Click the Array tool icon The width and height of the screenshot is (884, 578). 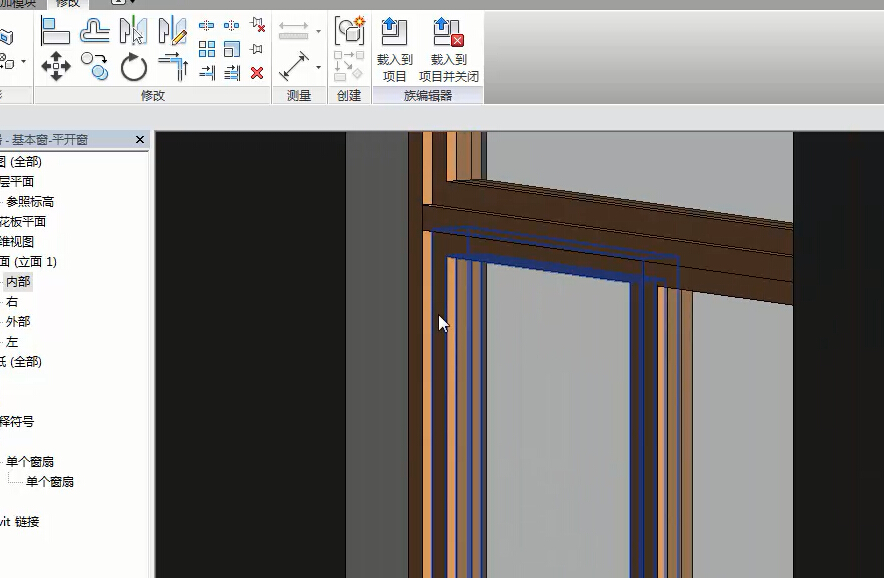207,49
